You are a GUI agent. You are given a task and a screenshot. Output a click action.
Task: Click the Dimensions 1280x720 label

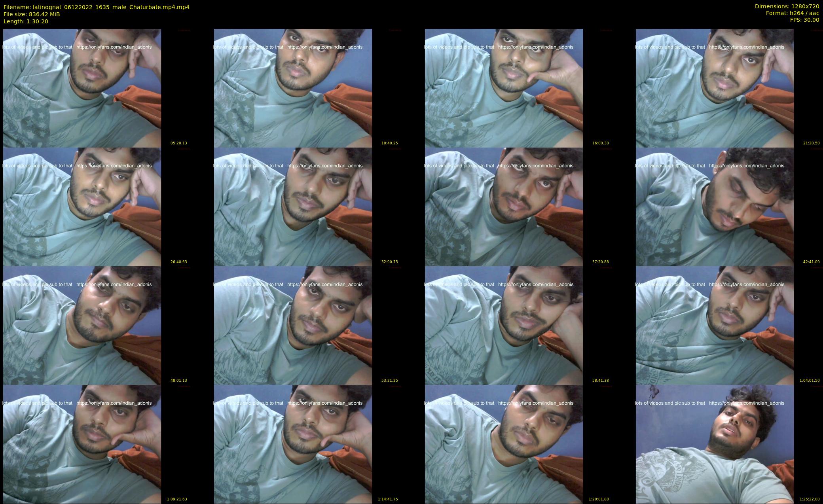pyautogui.click(x=787, y=6)
